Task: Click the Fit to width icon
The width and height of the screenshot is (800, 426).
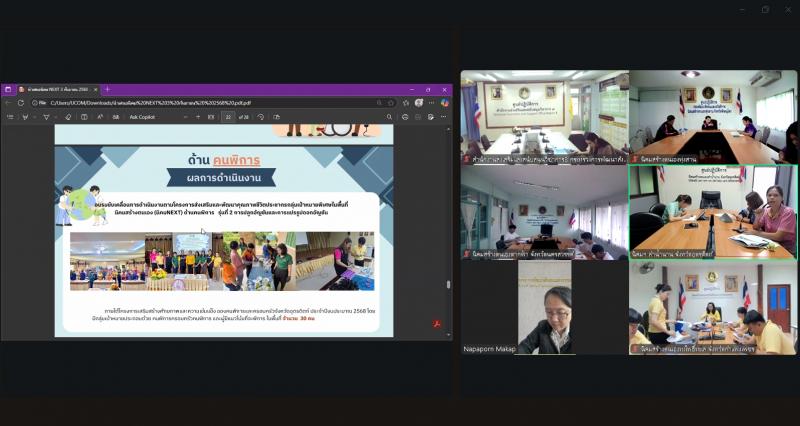Action: [211, 117]
